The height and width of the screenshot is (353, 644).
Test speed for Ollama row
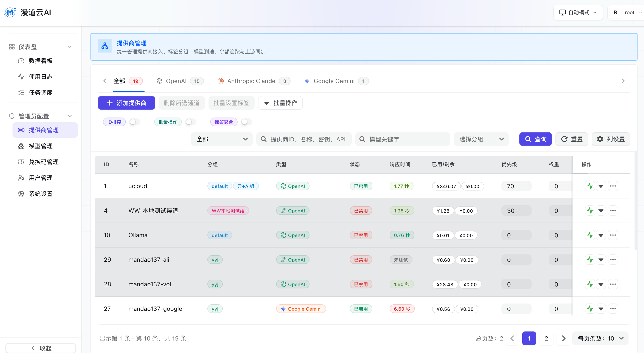pyautogui.click(x=590, y=235)
